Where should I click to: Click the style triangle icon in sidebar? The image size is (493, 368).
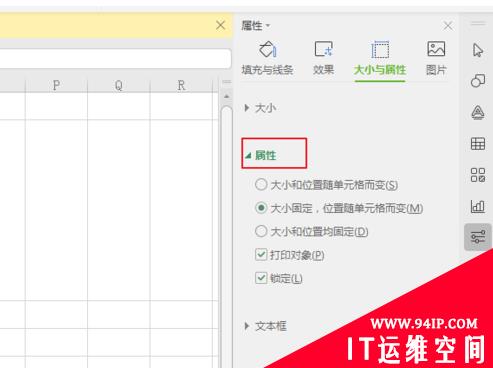tap(478, 112)
